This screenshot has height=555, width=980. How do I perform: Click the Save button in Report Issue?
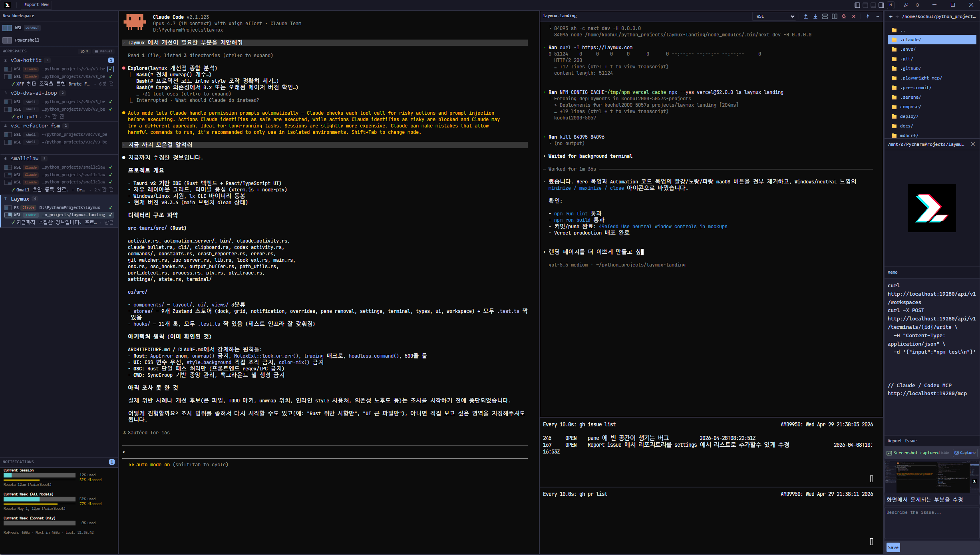[x=893, y=547]
